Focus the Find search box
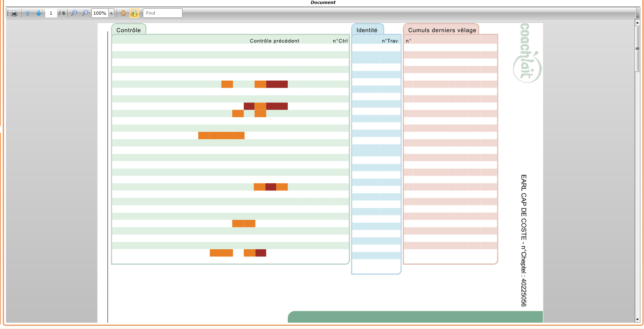Screen dimensions: 644x329 [x=163, y=13]
